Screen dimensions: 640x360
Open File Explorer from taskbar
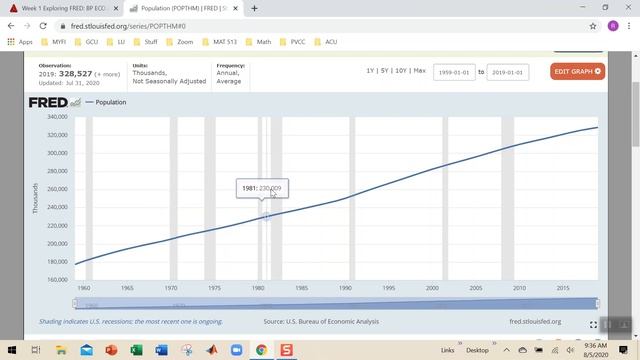click(x=61, y=350)
